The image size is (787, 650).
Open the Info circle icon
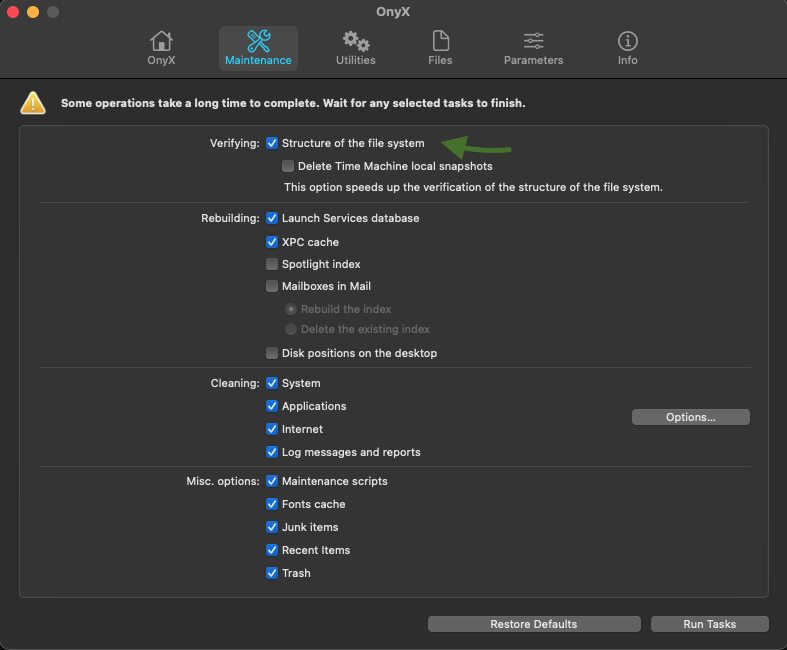627,41
